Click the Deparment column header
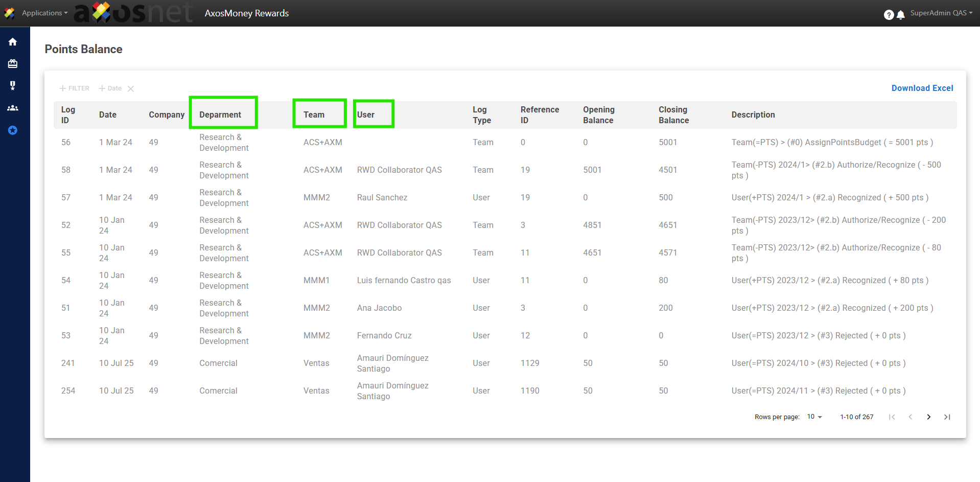 [220, 114]
